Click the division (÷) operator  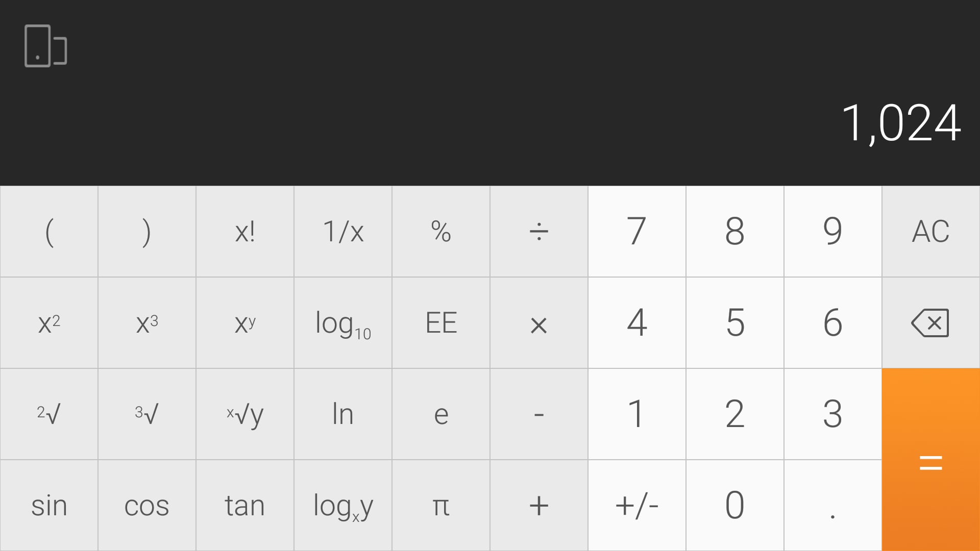[x=538, y=231]
